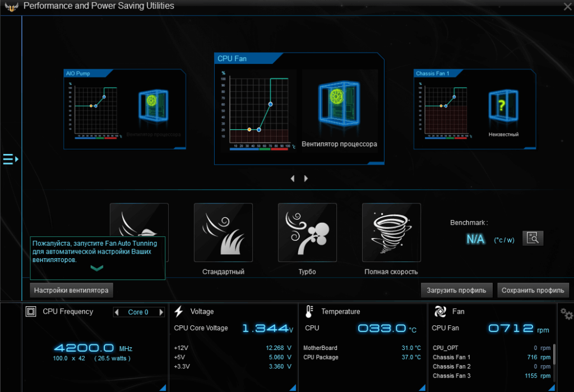Open the AIO Pump panel
Screen dimensions: 574x392
pos(124,109)
